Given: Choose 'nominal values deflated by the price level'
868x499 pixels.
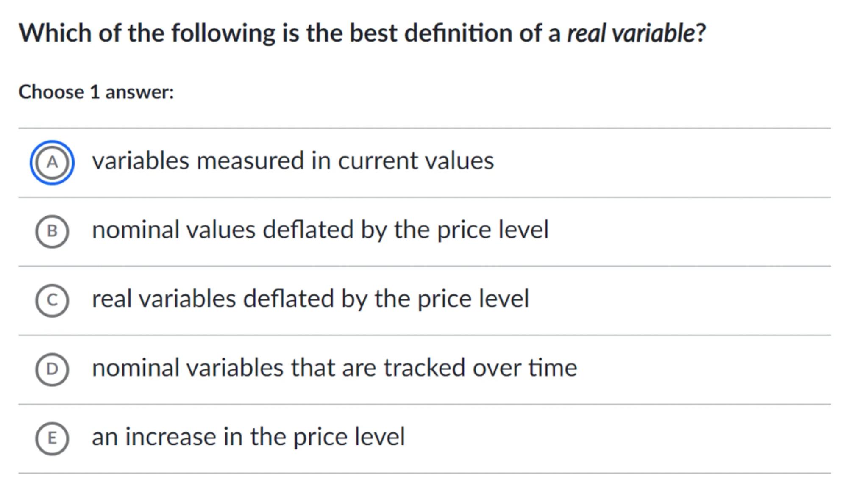Looking at the screenshot, I should [x=320, y=230].
